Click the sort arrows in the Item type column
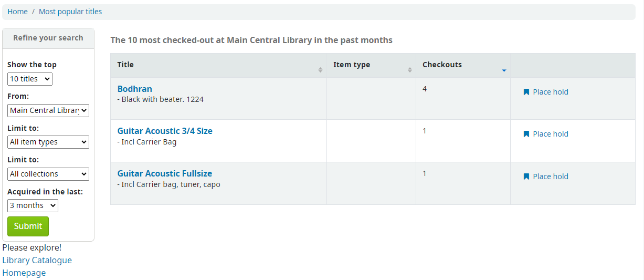Screen dimensions: 644x280 coord(410,70)
